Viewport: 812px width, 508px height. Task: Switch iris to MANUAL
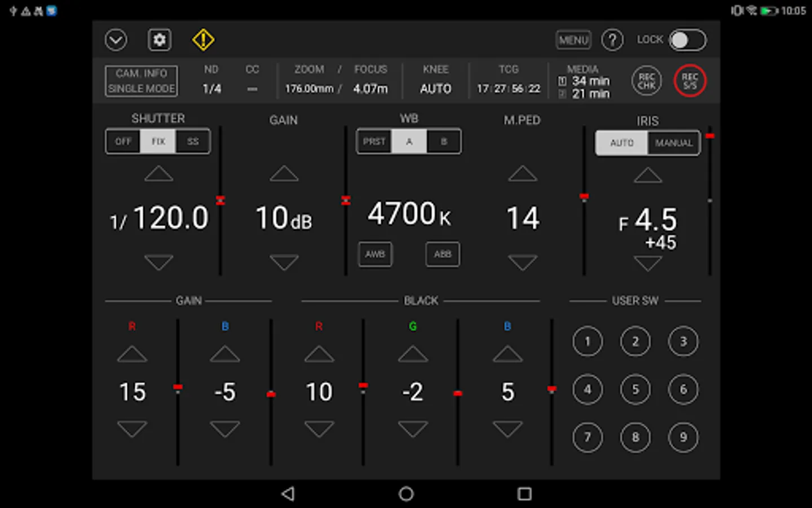coord(674,143)
